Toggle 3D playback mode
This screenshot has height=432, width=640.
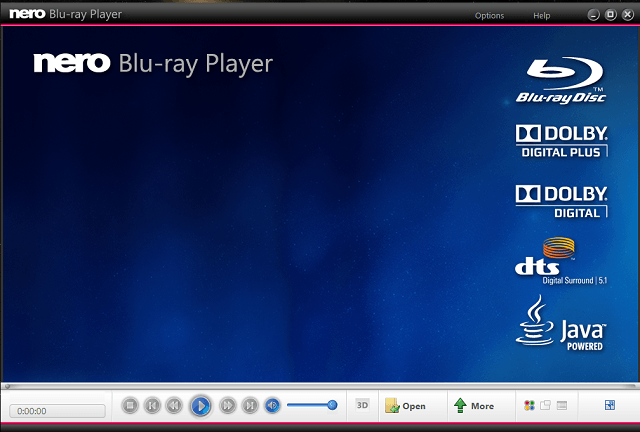pos(362,405)
